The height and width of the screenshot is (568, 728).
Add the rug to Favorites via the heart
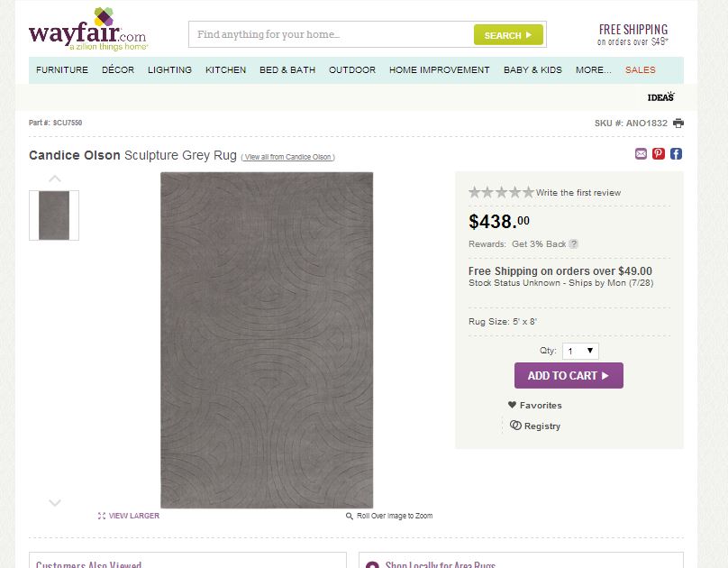[512, 405]
